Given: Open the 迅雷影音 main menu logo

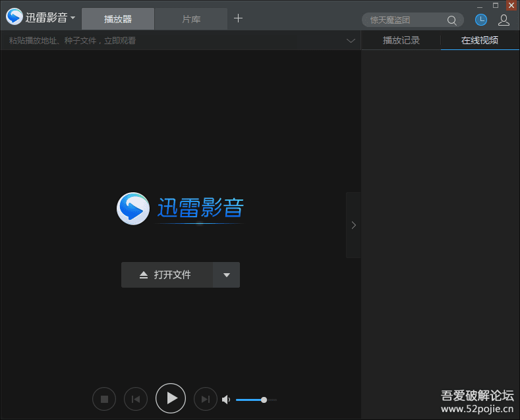Looking at the screenshot, I should pos(40,17).
